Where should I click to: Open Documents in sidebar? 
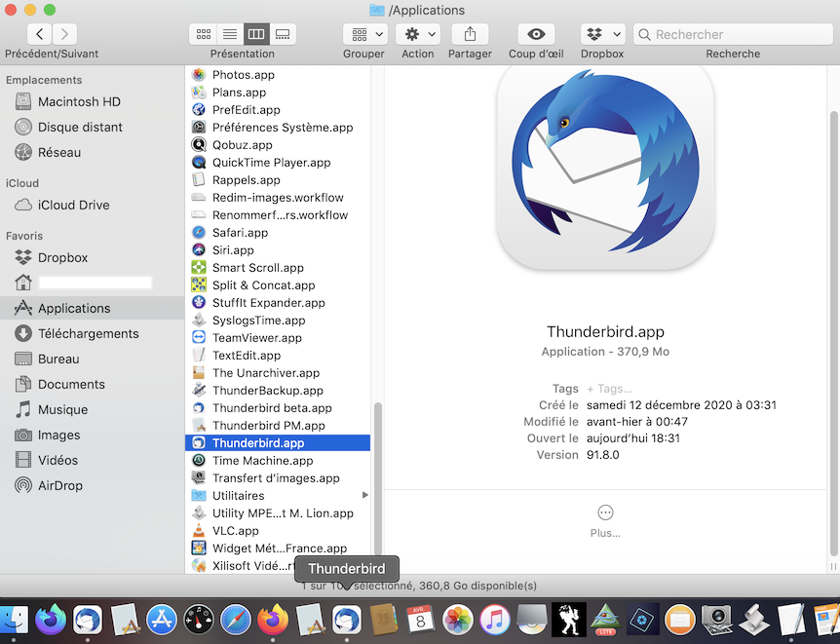93,384
